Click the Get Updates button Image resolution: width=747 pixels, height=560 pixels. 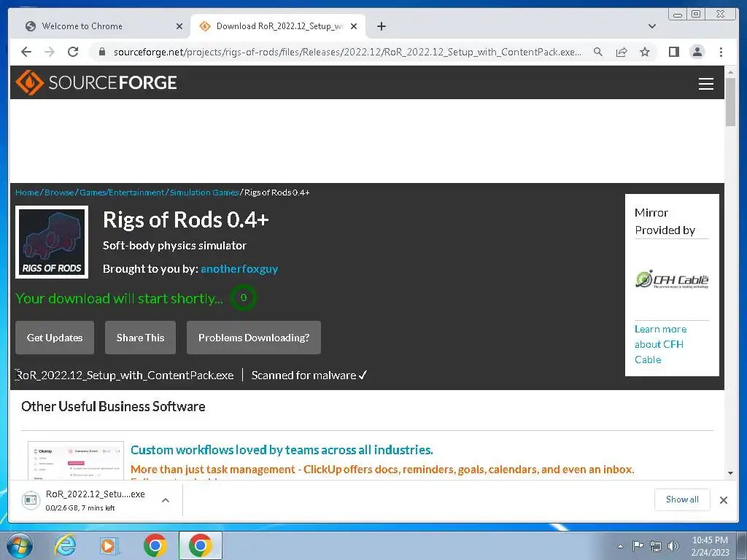tap(55, 338)
